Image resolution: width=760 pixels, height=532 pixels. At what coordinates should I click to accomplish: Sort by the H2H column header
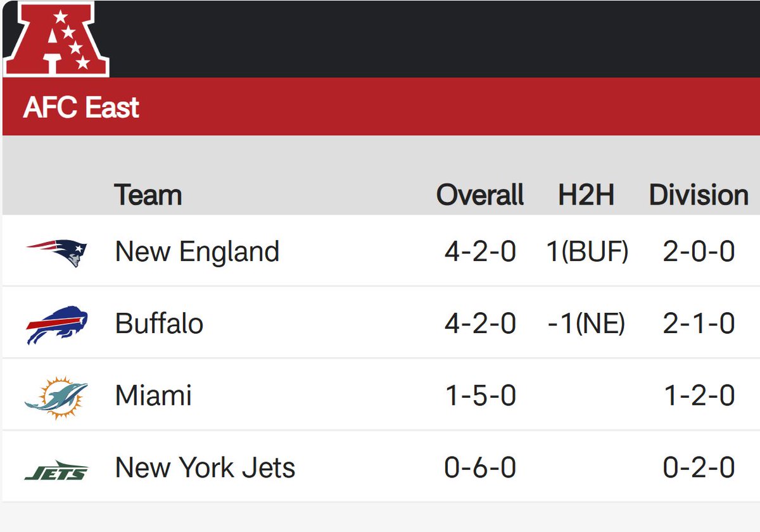586,194
